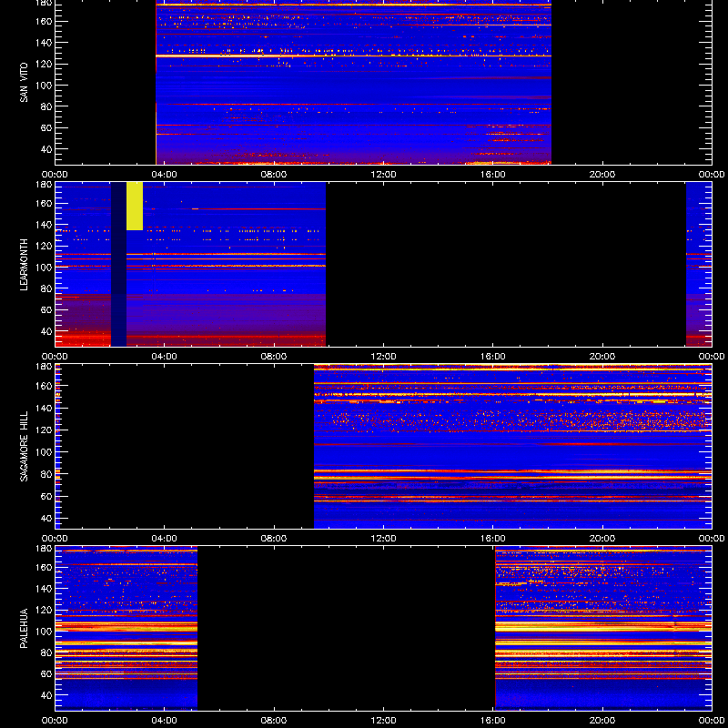728x728 pixels.
Task: Click the 12:00 time label under San Vito plot
Action: point(383,175)
